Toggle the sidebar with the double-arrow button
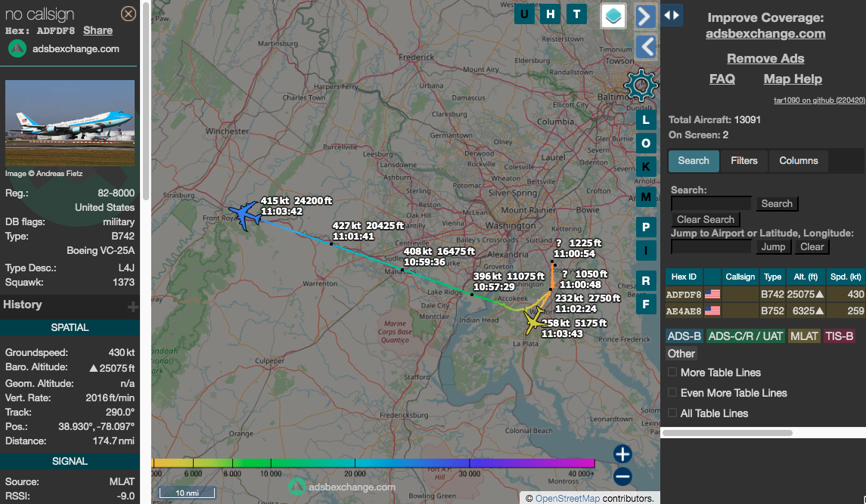866x504 pixels. coord(672,15)
